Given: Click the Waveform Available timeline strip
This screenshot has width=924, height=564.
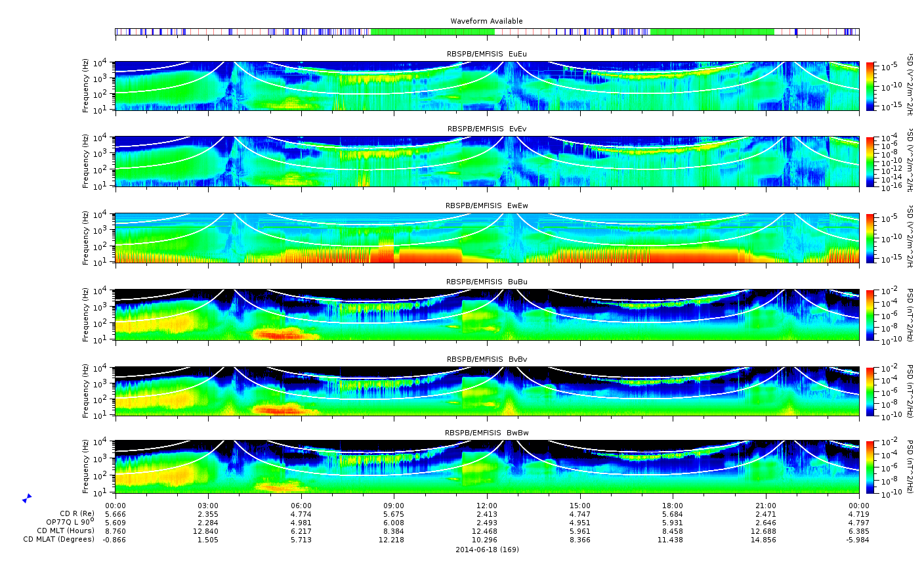Looking at the screenshot, I should pyautogui.click(x=486, y=32).
